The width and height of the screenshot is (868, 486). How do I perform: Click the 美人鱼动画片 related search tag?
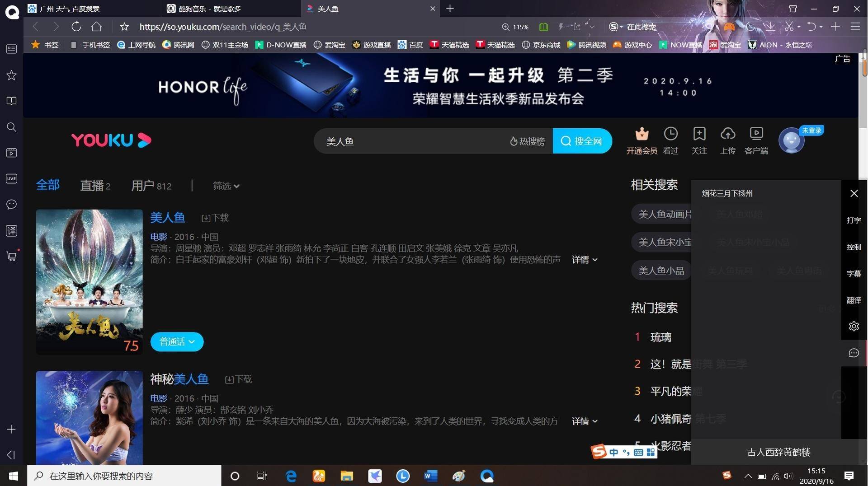(x=662, y=214)
